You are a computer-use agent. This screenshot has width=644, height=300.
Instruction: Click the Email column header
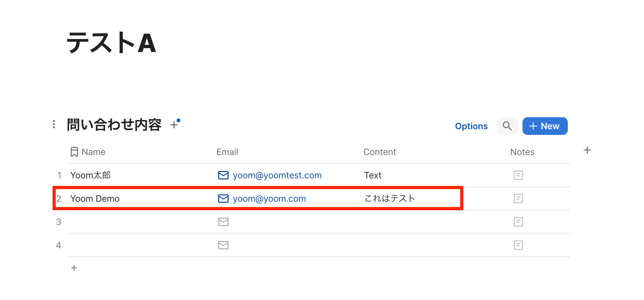pos(227,152)
